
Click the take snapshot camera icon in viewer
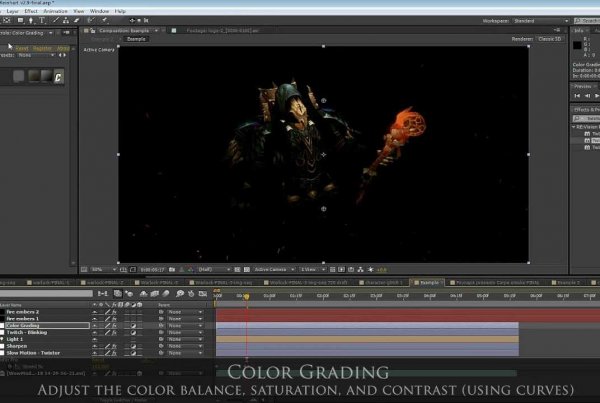pyautogui.click(x=172, y=270)
